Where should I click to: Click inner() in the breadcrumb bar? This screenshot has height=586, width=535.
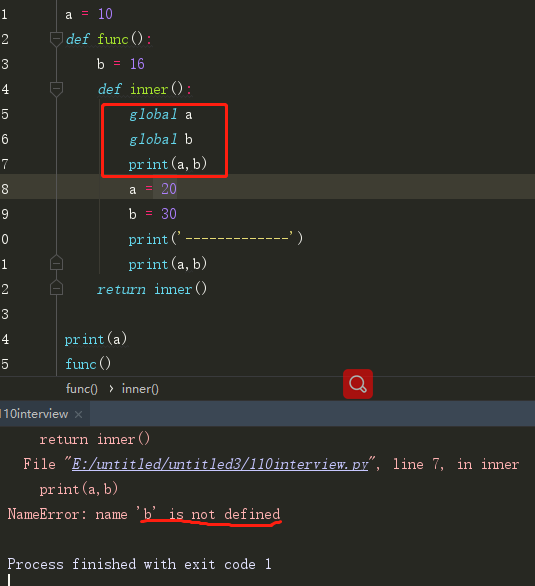coord(140,389)
